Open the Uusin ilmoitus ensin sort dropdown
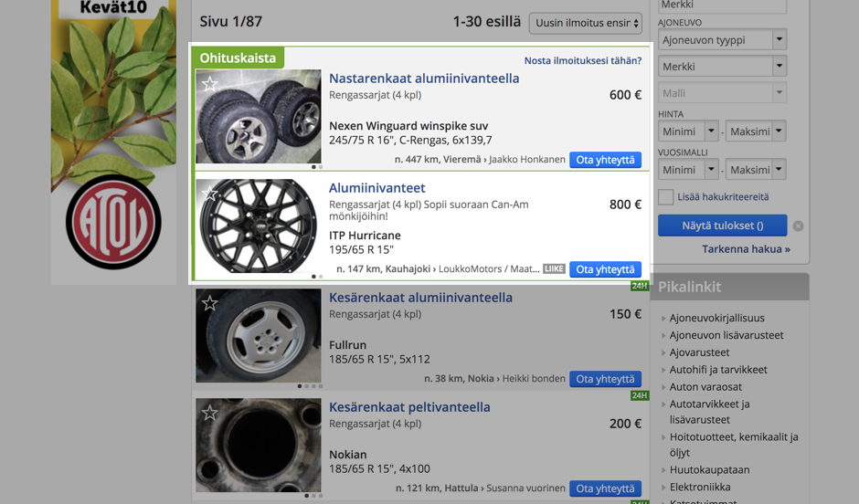Image resolution: width=859 pixels, height=504 pixels. pyautogui.click(x=585, y=23)
